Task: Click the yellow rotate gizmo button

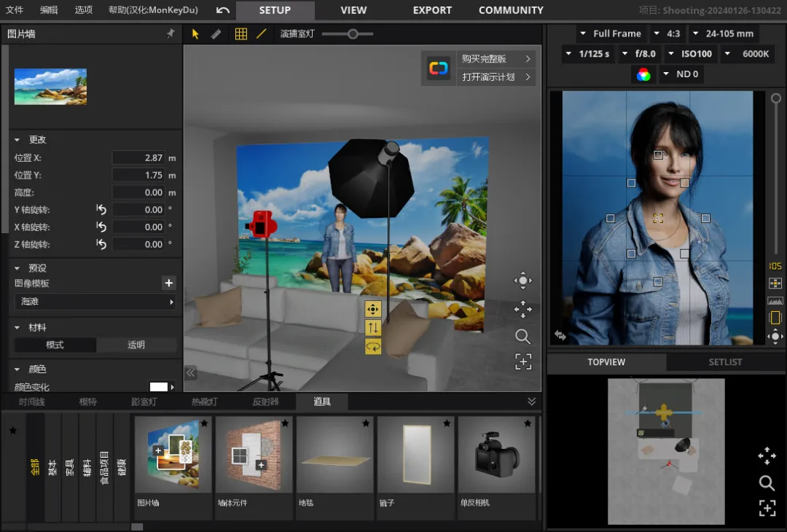Action: 373,347
